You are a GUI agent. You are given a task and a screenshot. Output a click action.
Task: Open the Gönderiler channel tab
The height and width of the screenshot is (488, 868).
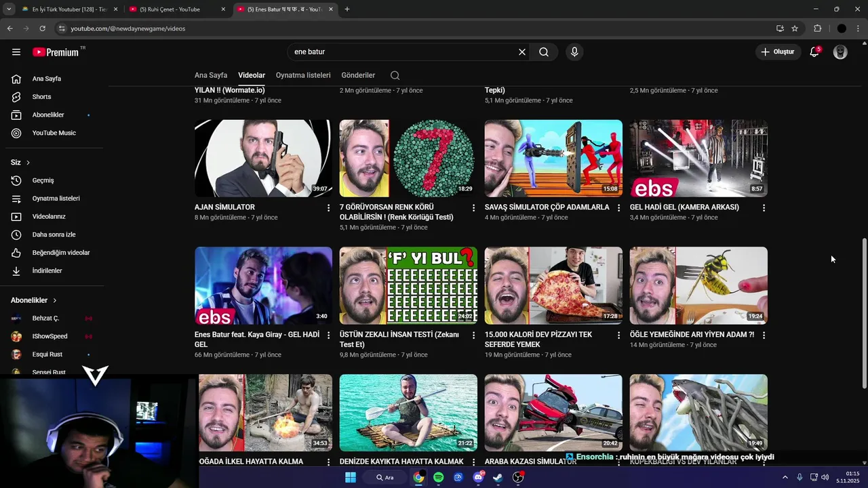[358, 75]
